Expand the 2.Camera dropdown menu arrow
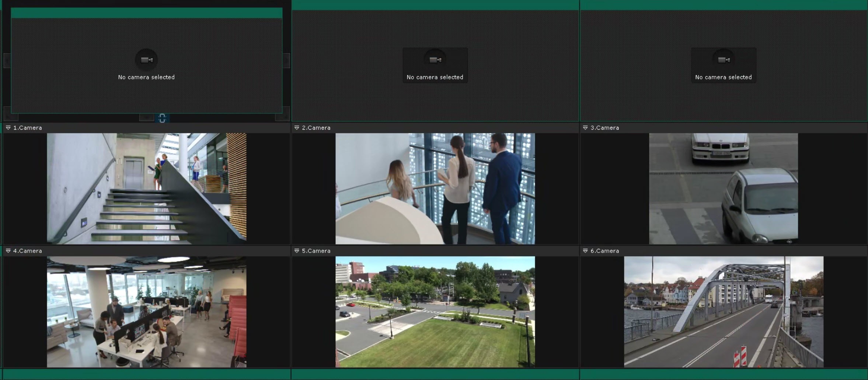 click(297, 128)
